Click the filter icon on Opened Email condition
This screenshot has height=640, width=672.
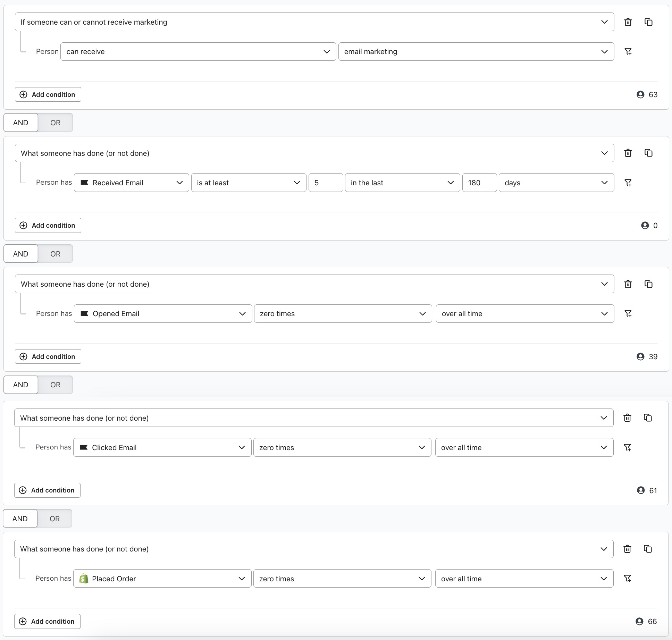coord(628,313)
